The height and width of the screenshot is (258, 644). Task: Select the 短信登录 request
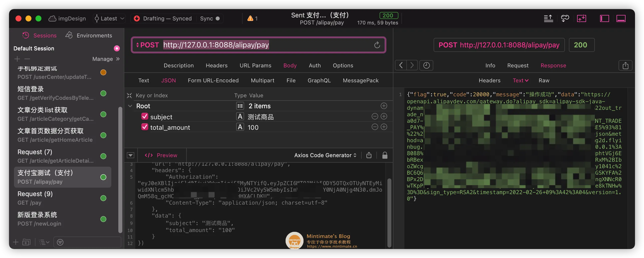click(62, 93)
